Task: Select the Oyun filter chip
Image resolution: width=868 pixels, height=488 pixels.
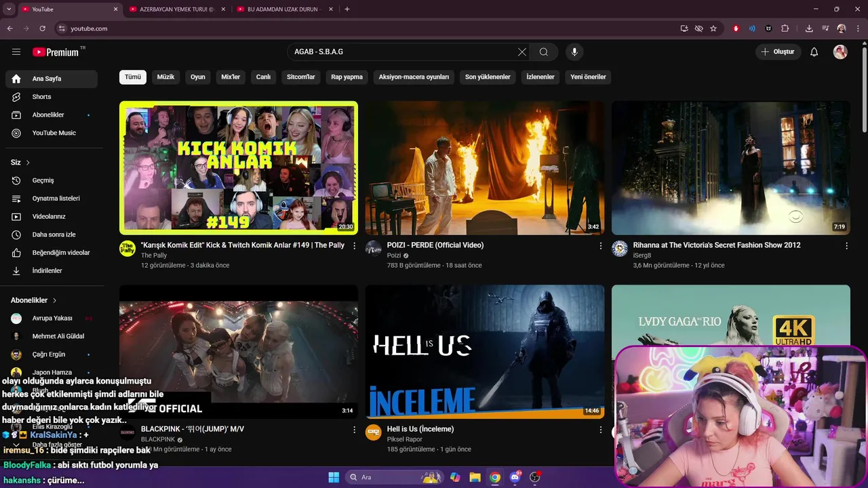Action: (198, 77)
